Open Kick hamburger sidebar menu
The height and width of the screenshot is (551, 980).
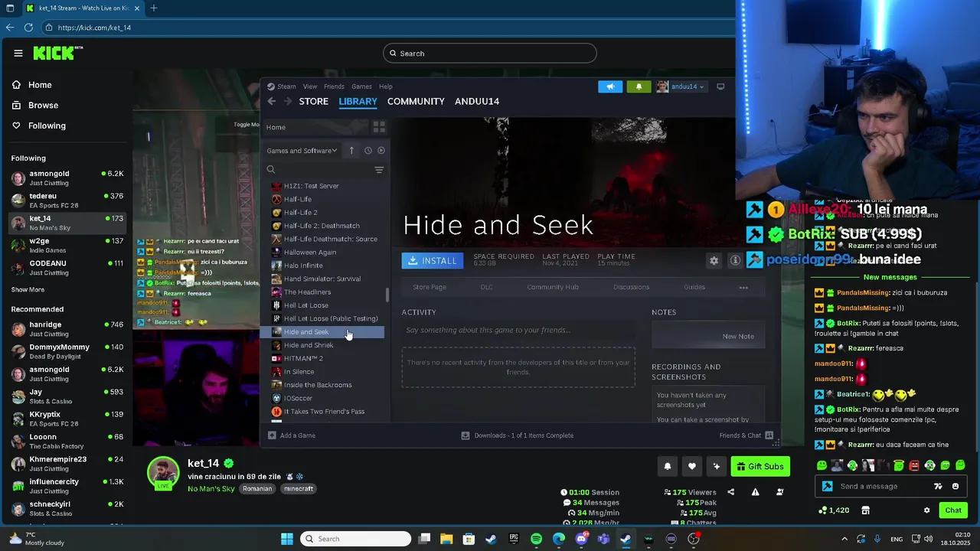pyautogui.click(x=18, y=53)
